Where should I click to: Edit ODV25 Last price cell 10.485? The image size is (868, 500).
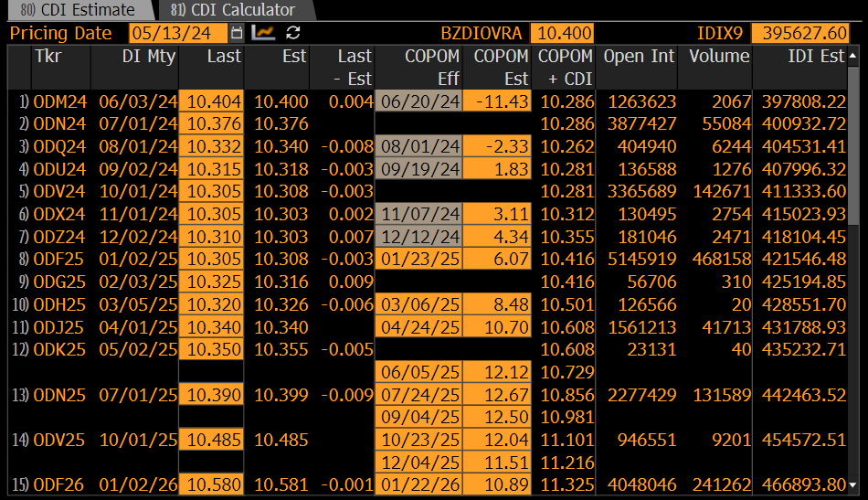tap(211, 441)
